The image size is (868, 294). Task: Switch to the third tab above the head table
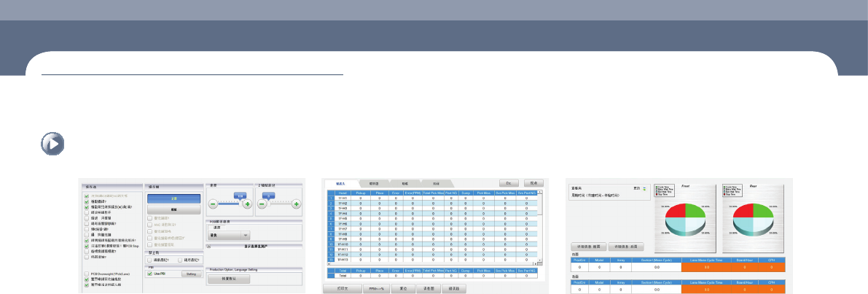click(405, 183)
